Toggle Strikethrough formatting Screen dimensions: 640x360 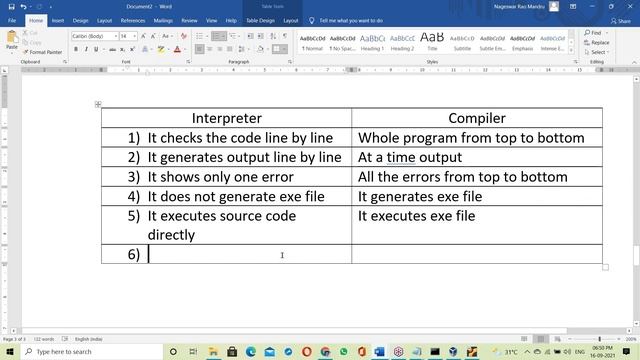tap(112, 49)
